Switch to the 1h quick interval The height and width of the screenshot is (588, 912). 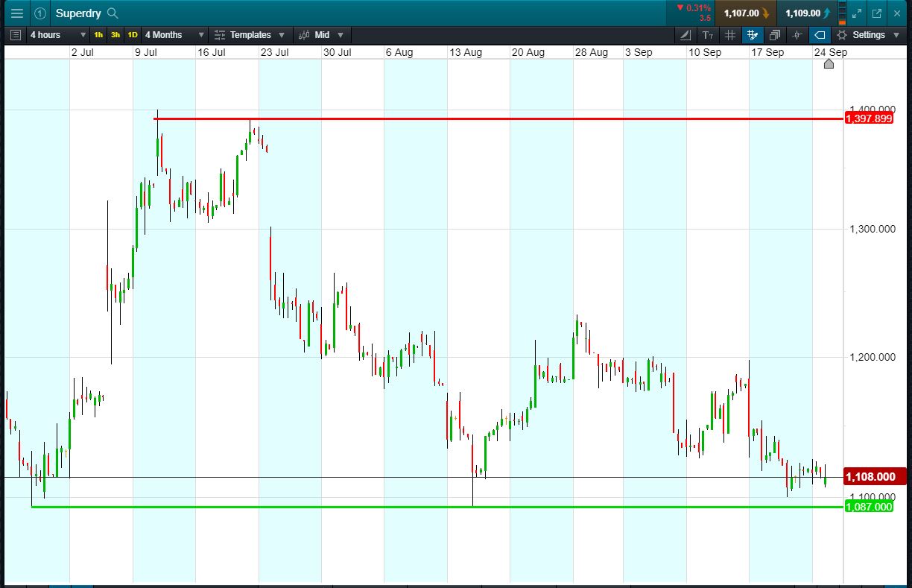pyautogui.click(x=98, y=35)
